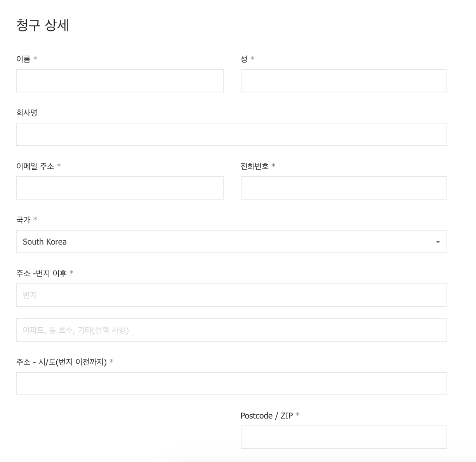This screenshot has width=476, height=462.
Task: Click the 전화번호 phone number field
Action: click(344, 188)
